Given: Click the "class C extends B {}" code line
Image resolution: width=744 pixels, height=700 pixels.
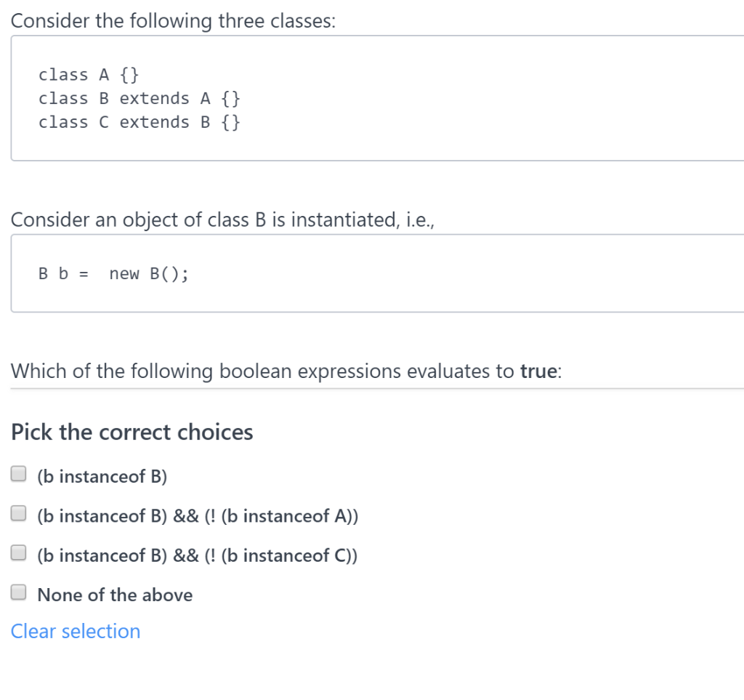Looking at the screenshot, I should point(139,122).
